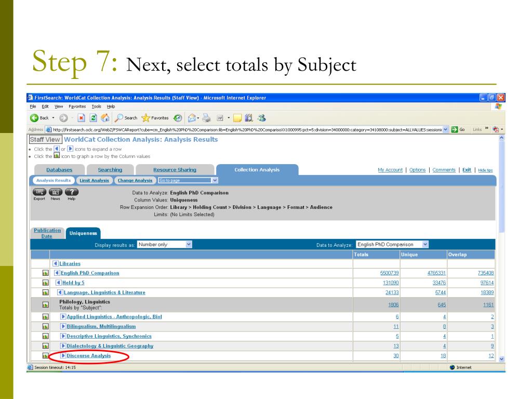Open the Favorites star button
The height and width of the screenshot is (399, 532).
tap(155, 118)
